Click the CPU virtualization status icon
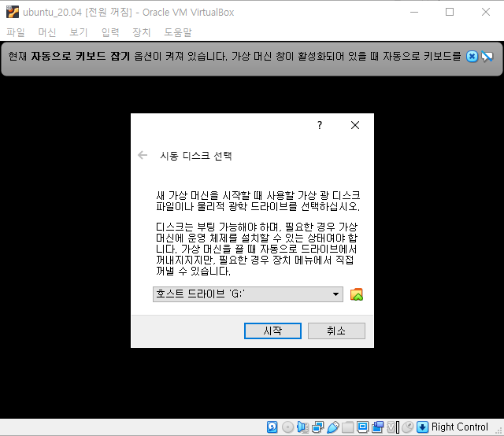The width and height of the screenshot is (504, 436). pos(393,427)
